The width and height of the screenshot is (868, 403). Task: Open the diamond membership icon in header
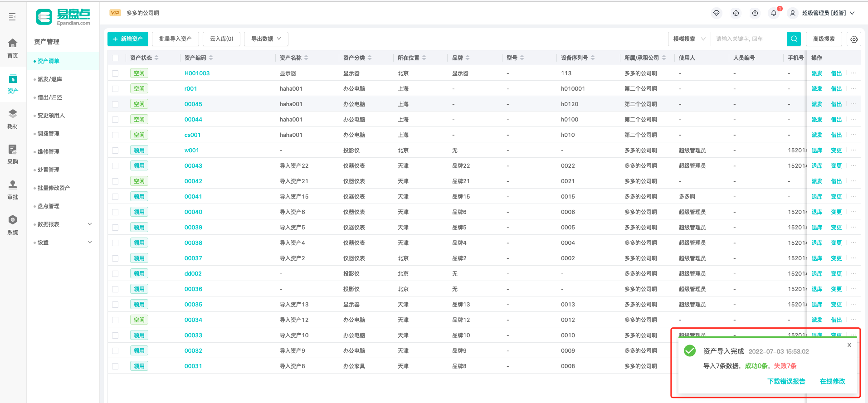tap(717, 13)
